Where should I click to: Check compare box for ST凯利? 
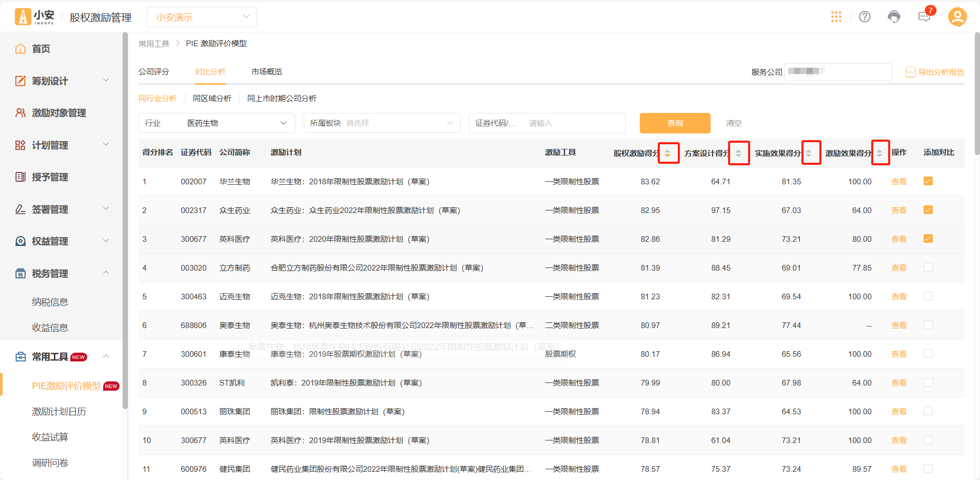click(x=928, y=382)
